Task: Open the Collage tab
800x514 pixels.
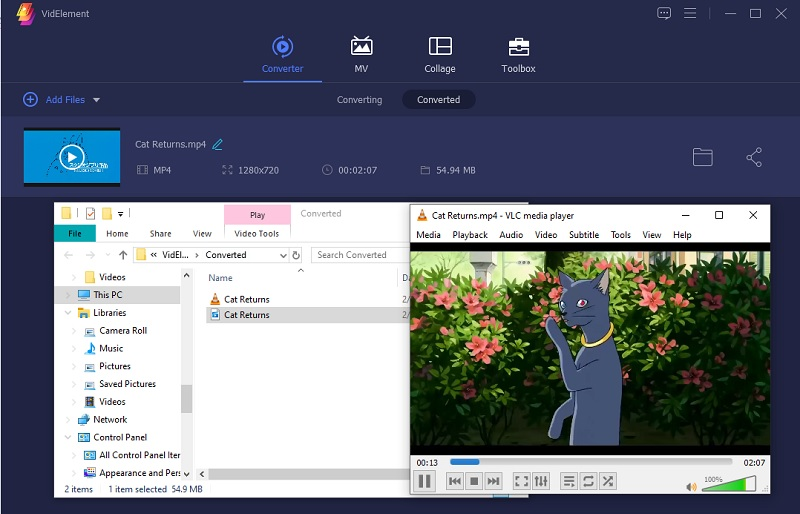Action: tap(440, 55)
